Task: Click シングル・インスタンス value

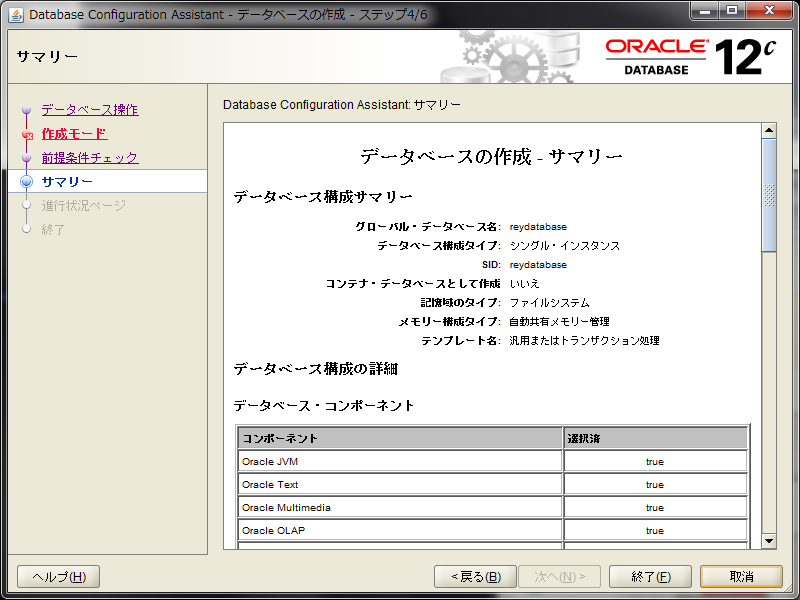Action: tap(565, 245)
